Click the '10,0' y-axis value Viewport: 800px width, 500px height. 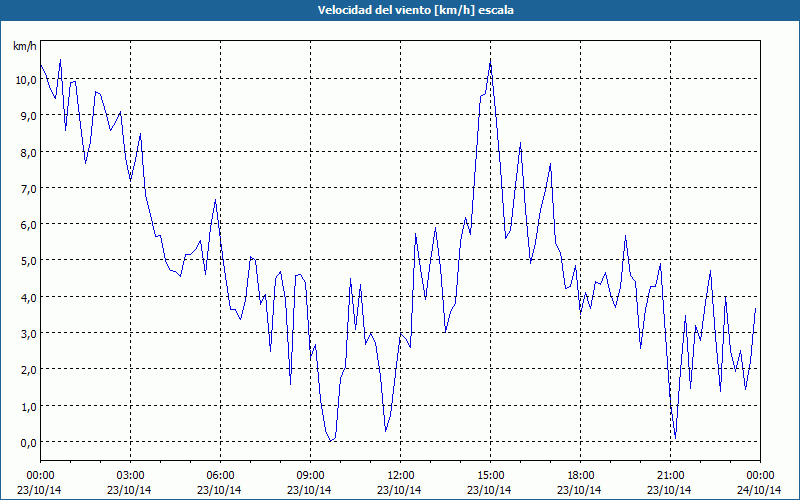click(x=26, y=80)
